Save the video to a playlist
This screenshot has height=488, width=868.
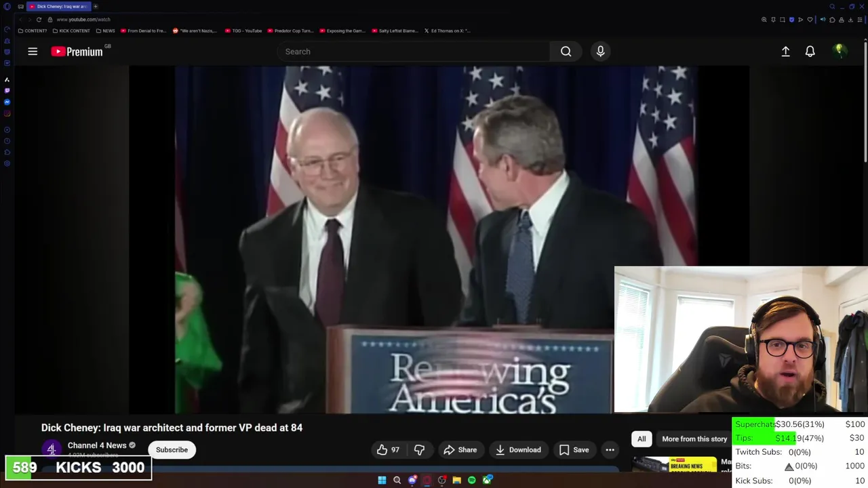pos(574,450)
